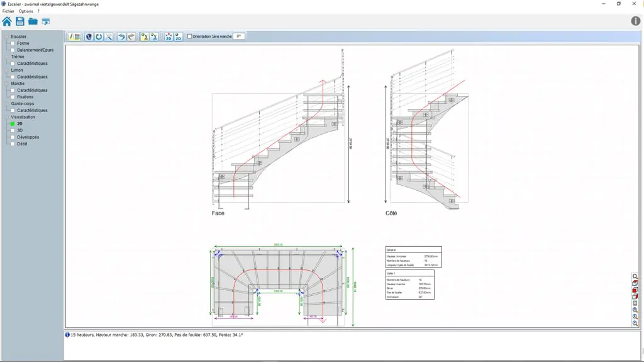Collapse the Visualisation tree node
The height and width of the screenshot is (362, 644).
7,117
